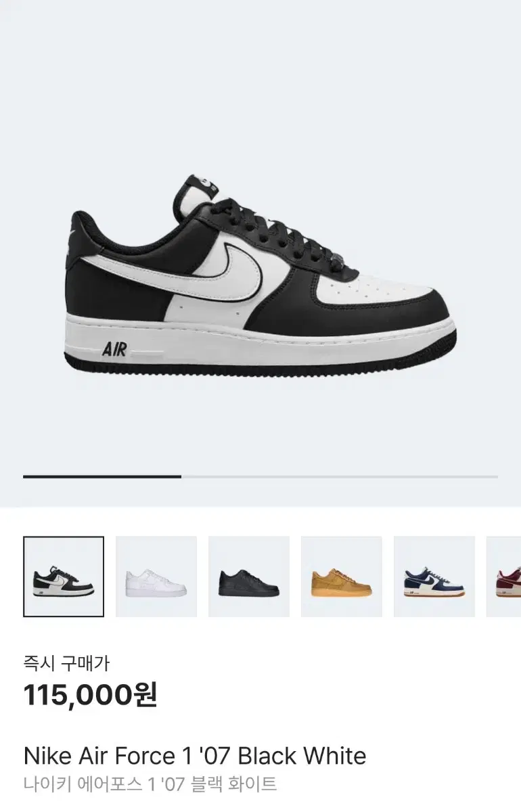Screen dimensions: 521x812
Task: Click the unfilled gray part of image progress bar
Action: pyautogui.click(x=340, y=476)
